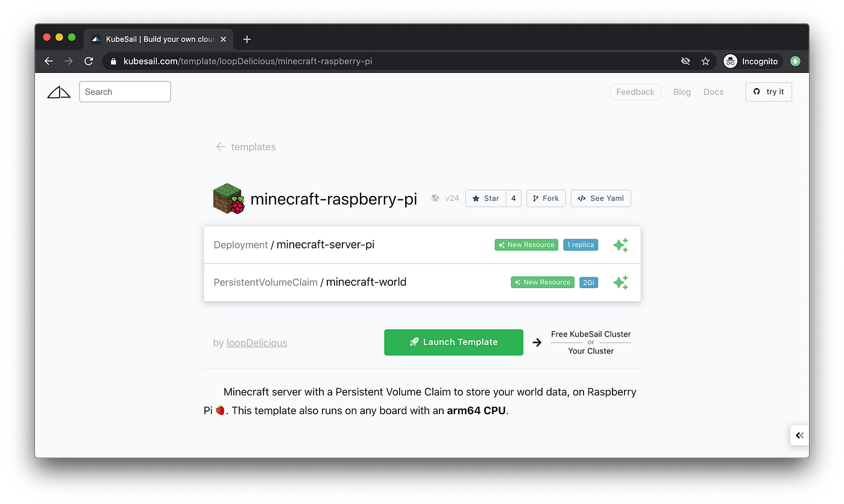This screenshot has height=504, width=844.
Task: Click the minecraft-raspberry-pi title
Action: click(x=333, y=199)
